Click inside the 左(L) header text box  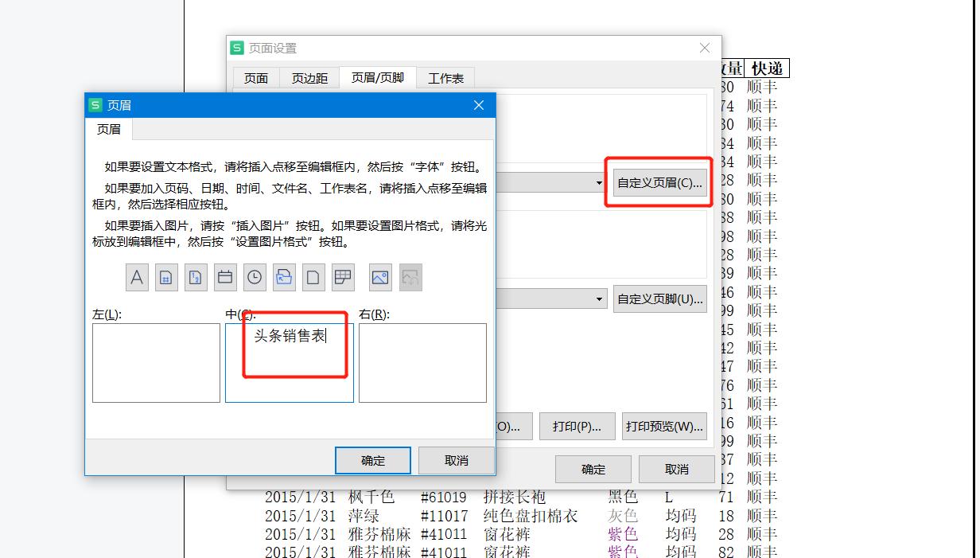(x=156, y=362)
